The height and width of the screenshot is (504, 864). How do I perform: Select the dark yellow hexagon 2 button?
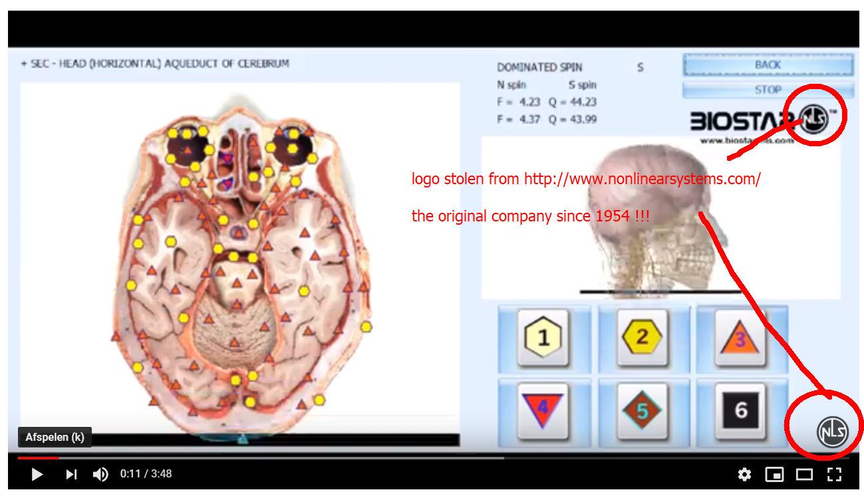click(x=642, y=337)
